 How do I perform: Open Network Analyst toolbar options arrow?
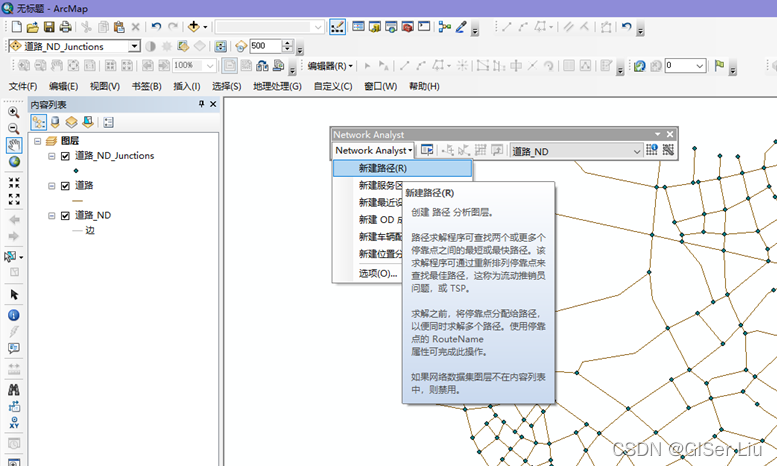658,134
